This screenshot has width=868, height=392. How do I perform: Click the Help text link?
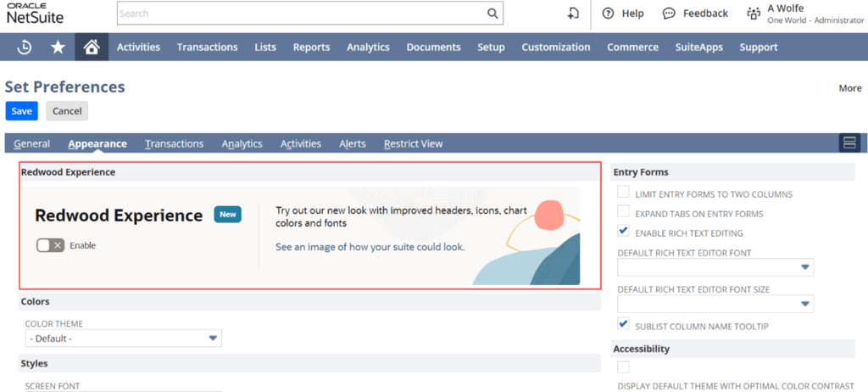pyautogui.click(x=632, y=14)
